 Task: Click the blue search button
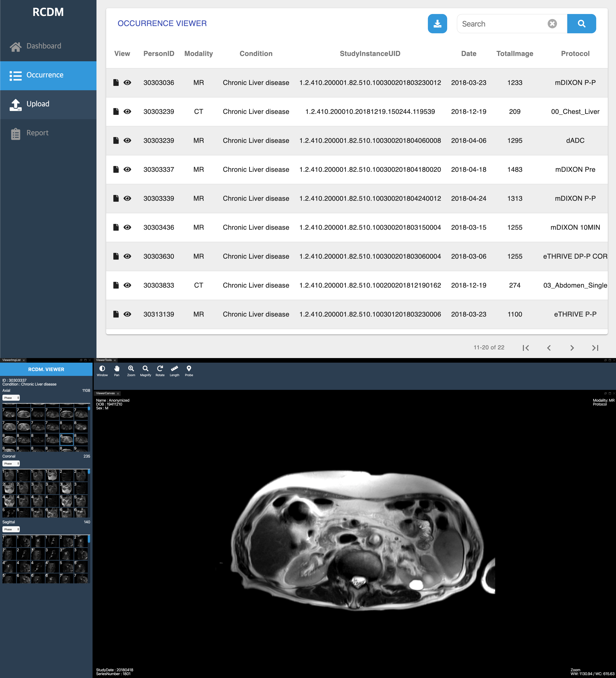pos(581,24)
